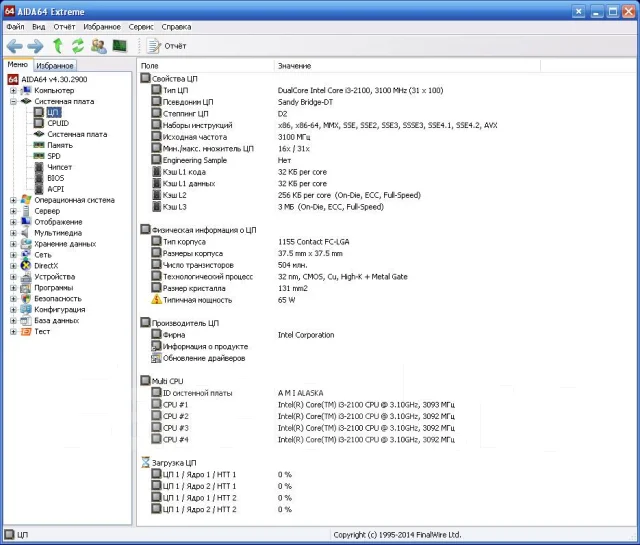Select the BIOS tree item

tap(56, 178)
